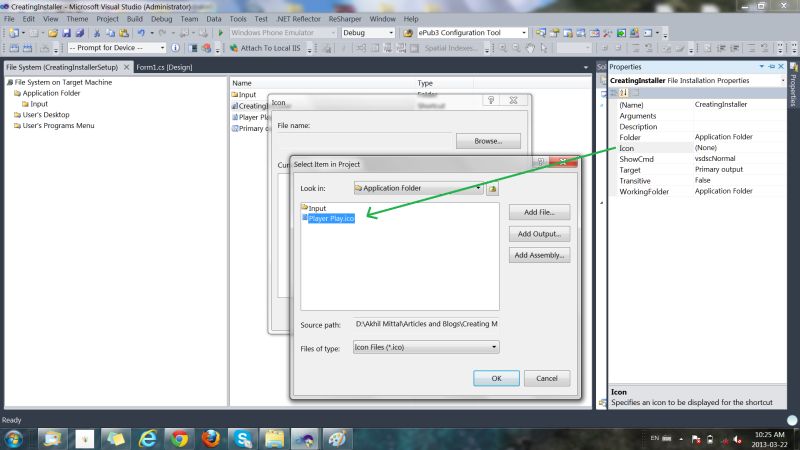Screen dimensions: 800x450
Task: Confirm the dialog with the OK button
Action: (496, 378)
